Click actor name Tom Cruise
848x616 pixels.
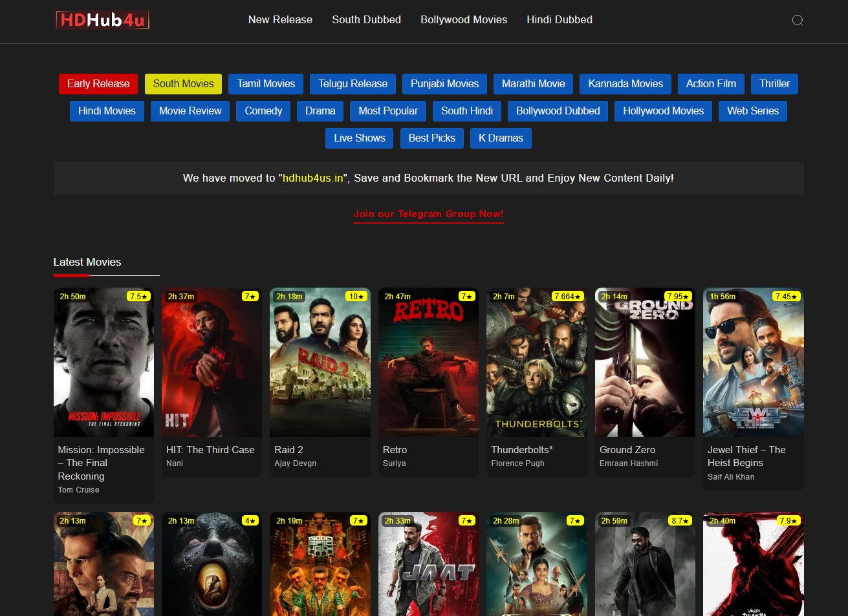tap(78, 490)
